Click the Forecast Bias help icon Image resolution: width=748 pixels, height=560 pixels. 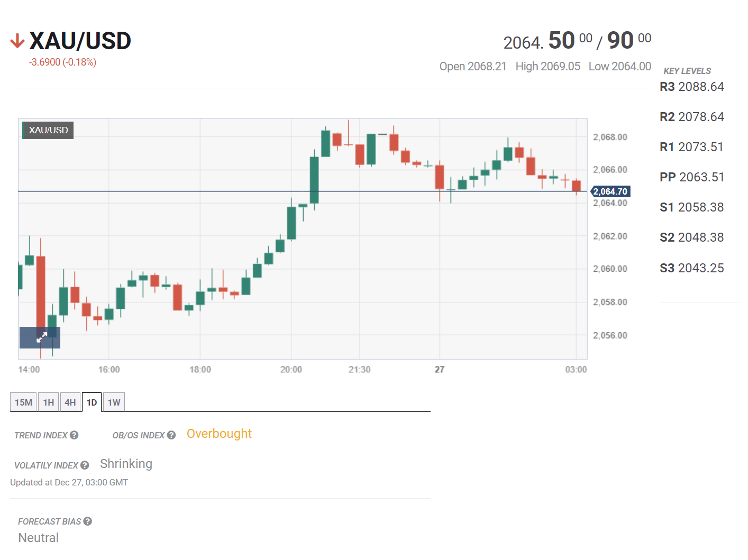88,521
